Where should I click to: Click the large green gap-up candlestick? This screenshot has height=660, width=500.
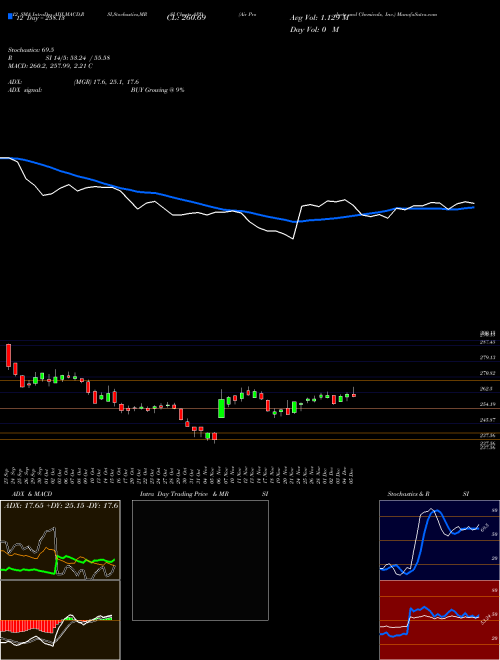point(221,408)
